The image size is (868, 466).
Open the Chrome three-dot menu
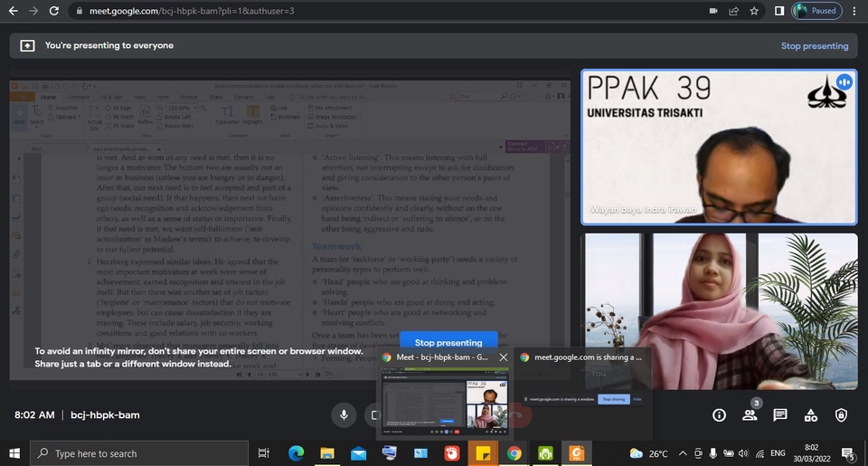(x=854, y=11)
